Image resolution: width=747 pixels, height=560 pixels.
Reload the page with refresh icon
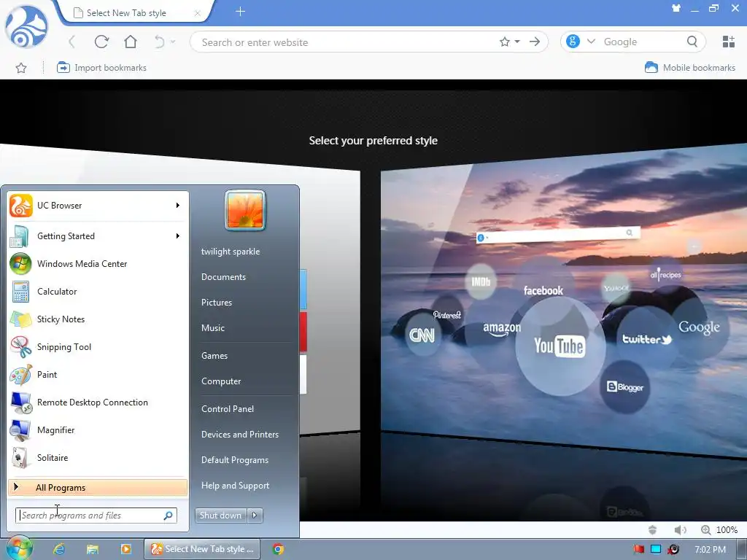101,42
